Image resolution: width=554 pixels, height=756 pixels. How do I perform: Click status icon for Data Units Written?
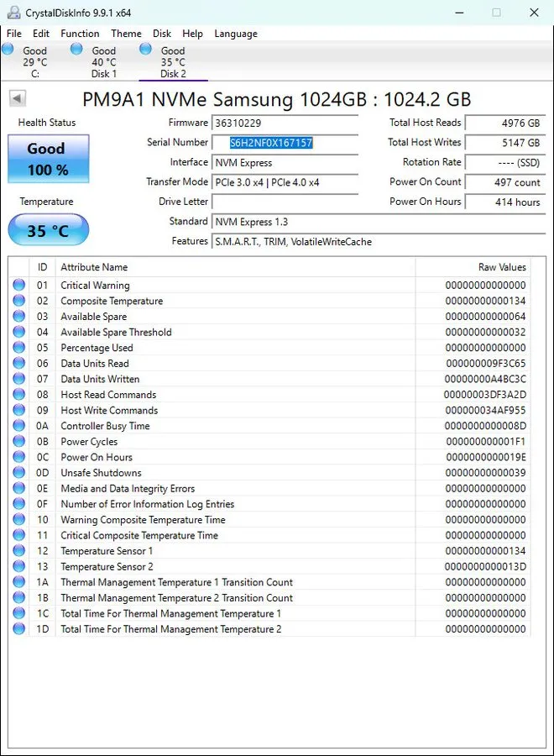click(18, 379)
